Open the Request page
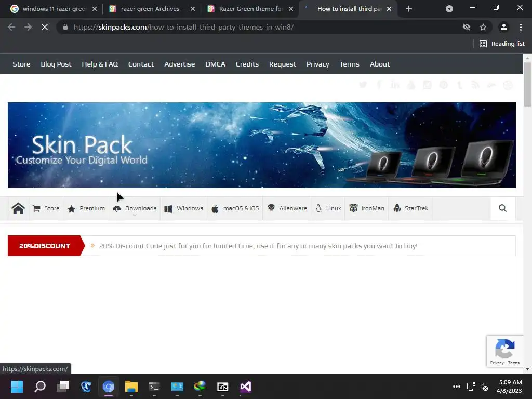Viewport: 532px width, 399px height. 282,64
